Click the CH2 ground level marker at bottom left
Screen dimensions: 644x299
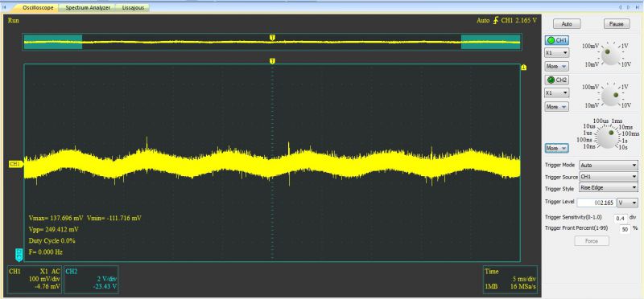(x=19, y=254)
